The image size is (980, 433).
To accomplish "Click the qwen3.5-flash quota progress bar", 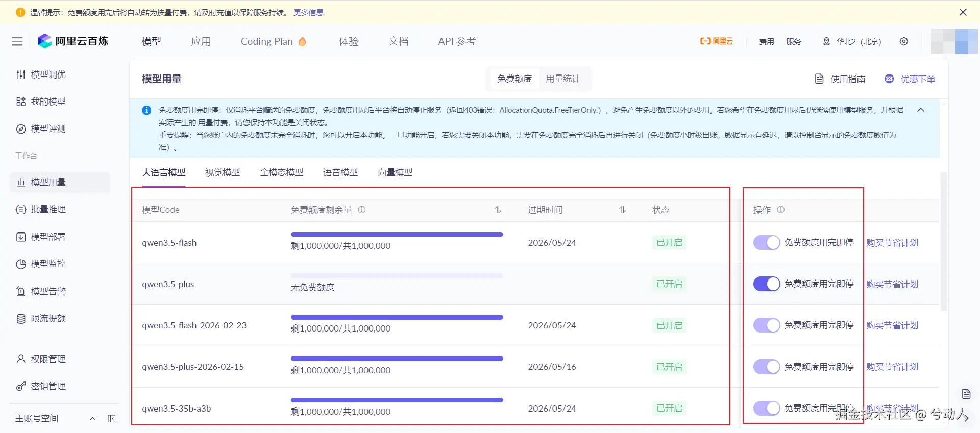I will [397, 234].
